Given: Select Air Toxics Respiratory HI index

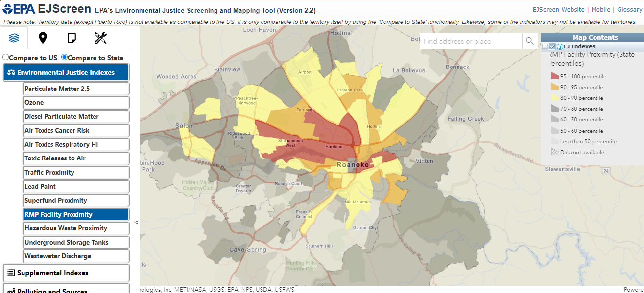Looking at the screenshot, I should click(x=76, y=144).
